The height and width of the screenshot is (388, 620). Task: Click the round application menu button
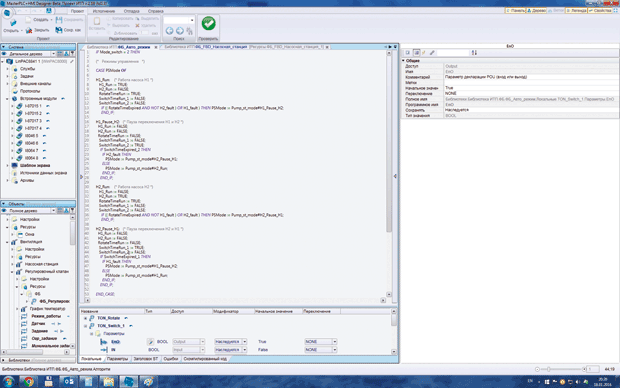(7, 12)
